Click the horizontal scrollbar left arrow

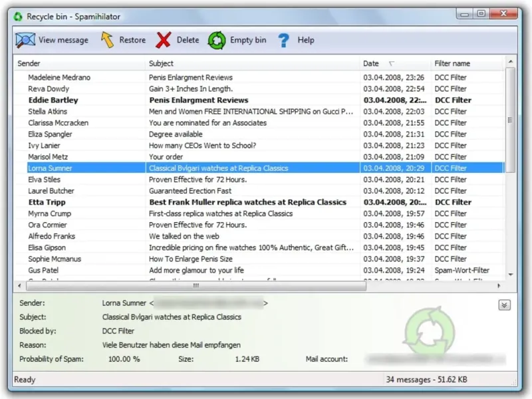[19, 286]
